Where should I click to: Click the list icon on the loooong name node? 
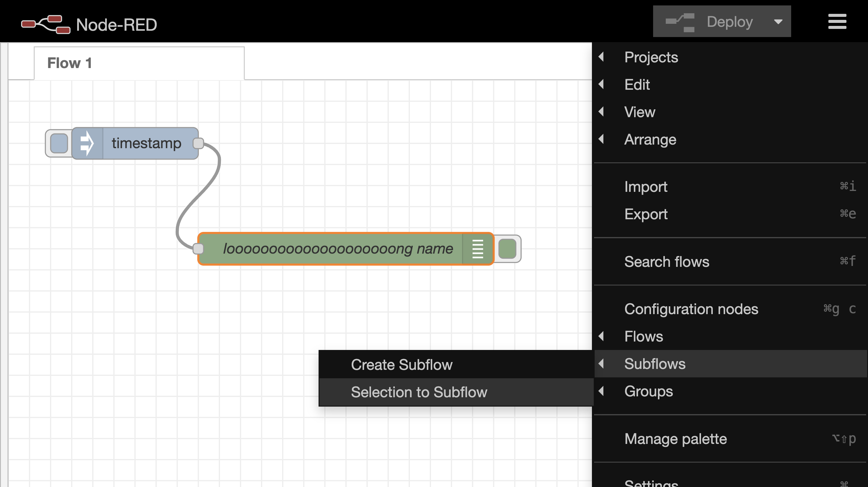point(478,248)
